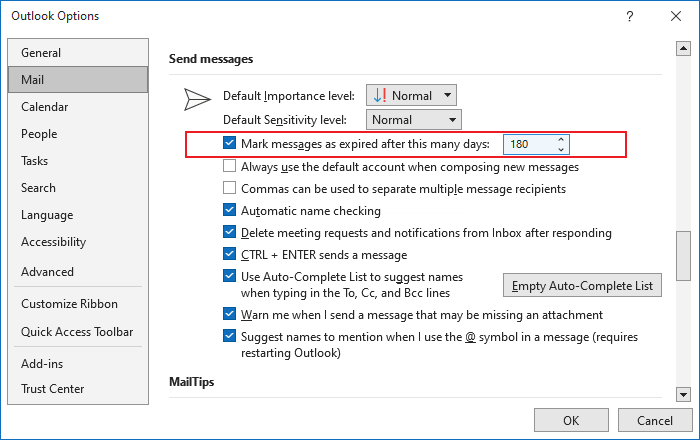The width and height of the screenshot is (700, 440).
Task: Open Customize Ribbon settings
Action: click(x=78, y=304)
